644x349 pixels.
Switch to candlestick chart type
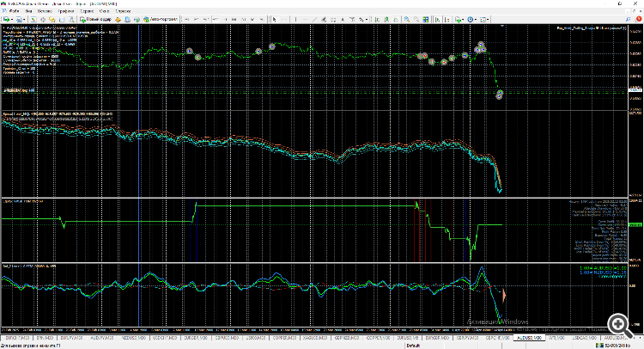click(386, 19)
